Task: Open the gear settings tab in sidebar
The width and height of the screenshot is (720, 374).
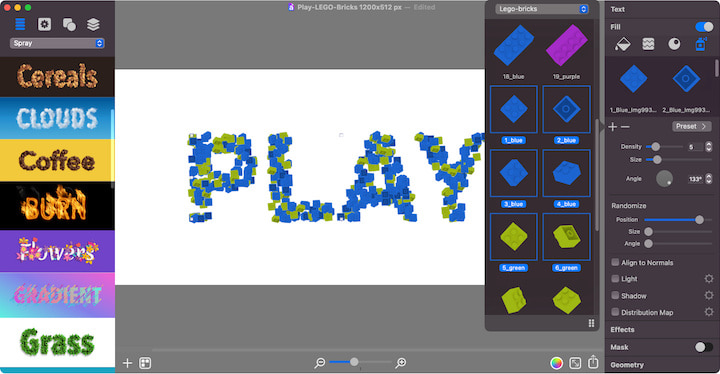Action: coord(44,24)
